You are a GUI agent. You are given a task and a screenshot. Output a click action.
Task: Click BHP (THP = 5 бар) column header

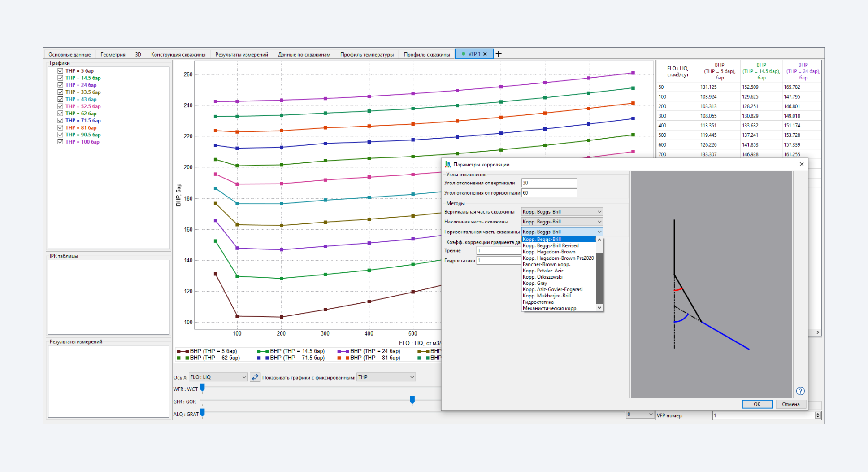pyautogui.click(x=720, y=71)
